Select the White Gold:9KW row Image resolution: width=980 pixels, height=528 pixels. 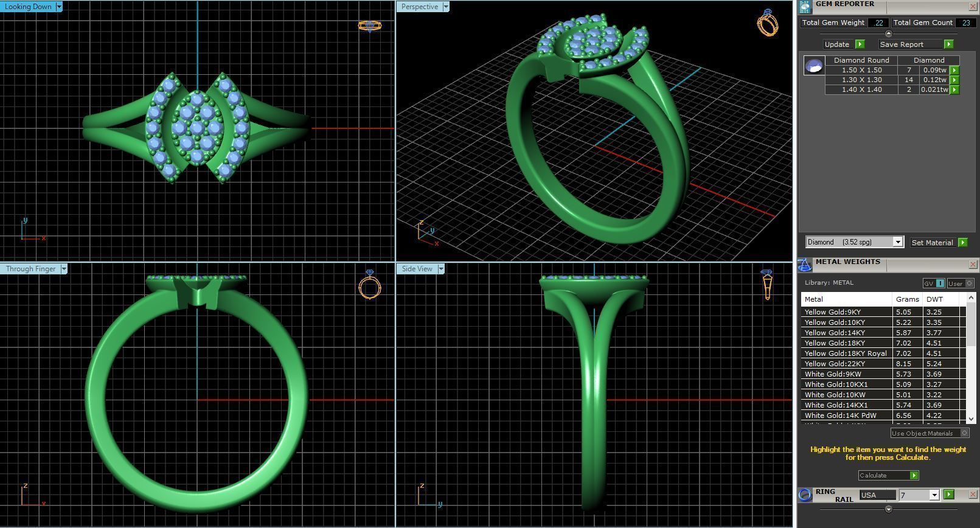883,374
